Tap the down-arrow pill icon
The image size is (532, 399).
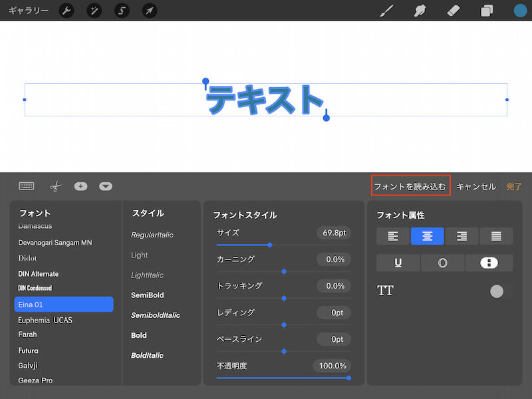[106, 186]
